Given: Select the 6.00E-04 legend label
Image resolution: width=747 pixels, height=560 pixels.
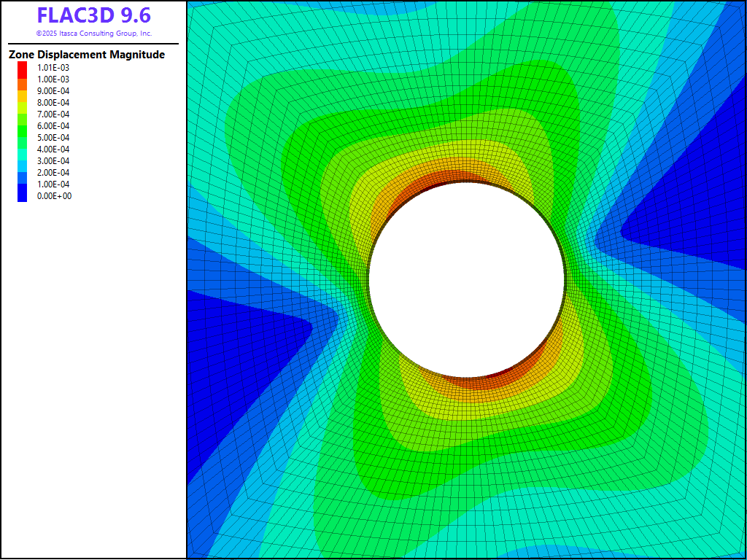Looking at the screenshot, I should coord(54,126).
